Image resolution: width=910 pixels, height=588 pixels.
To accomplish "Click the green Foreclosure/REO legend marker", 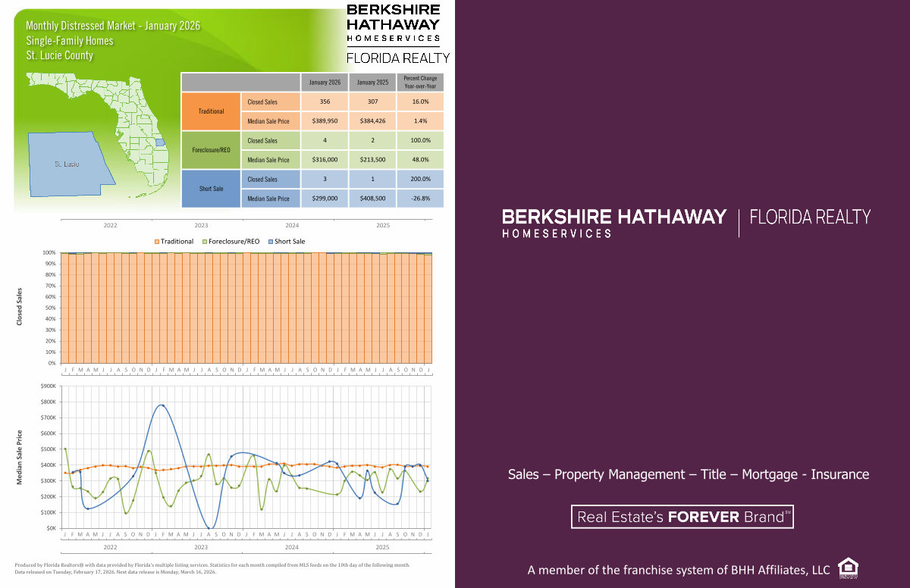I will [204, 241].
